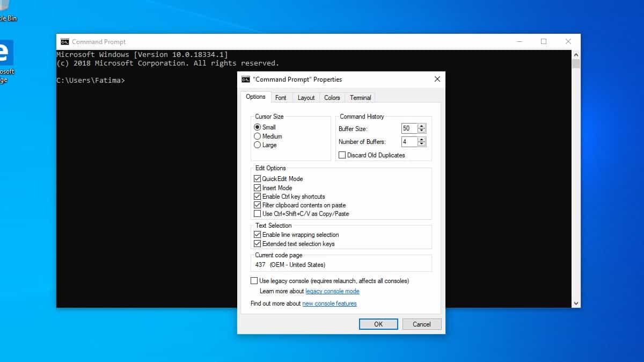Enable Discard Old Duplicates
The height and width of the screenshot is (362, 644).
pos(342,155)
